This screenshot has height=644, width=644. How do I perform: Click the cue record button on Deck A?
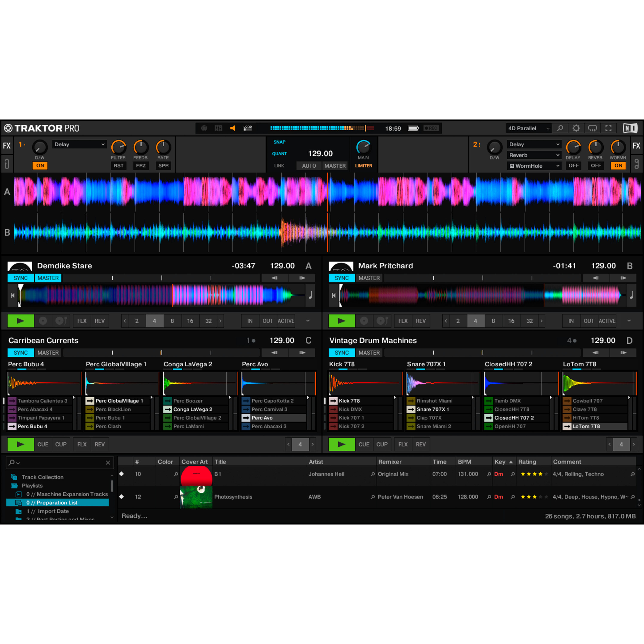43,321
